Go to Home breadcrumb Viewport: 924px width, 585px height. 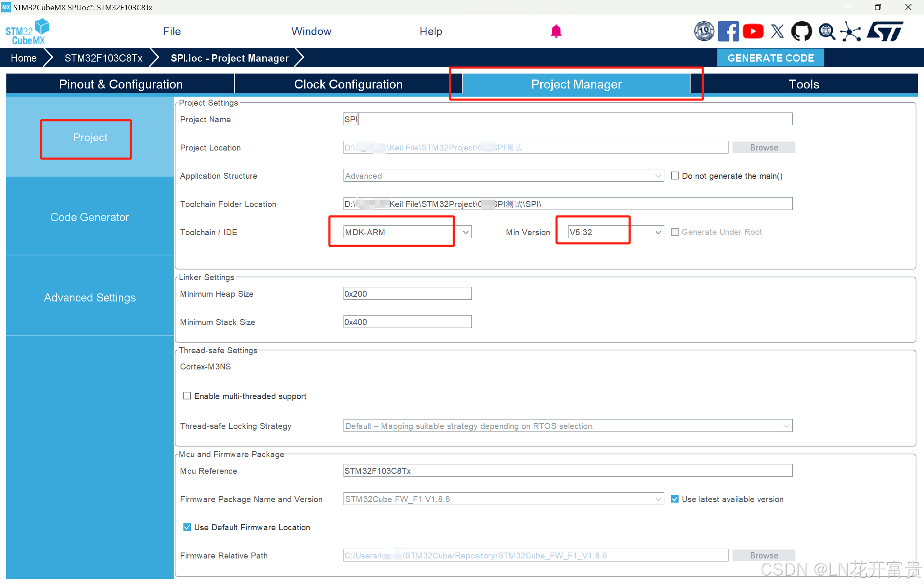pyautogui.click(x=24, y=58)
